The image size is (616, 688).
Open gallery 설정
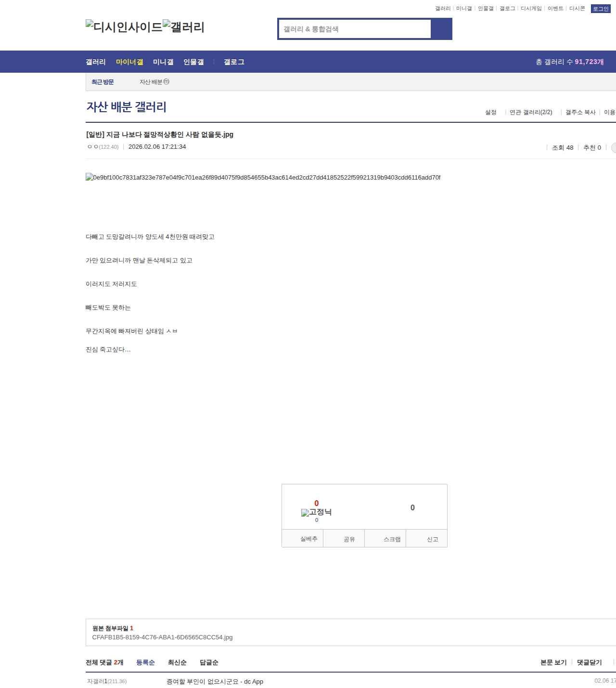click(x=491, y=112)
